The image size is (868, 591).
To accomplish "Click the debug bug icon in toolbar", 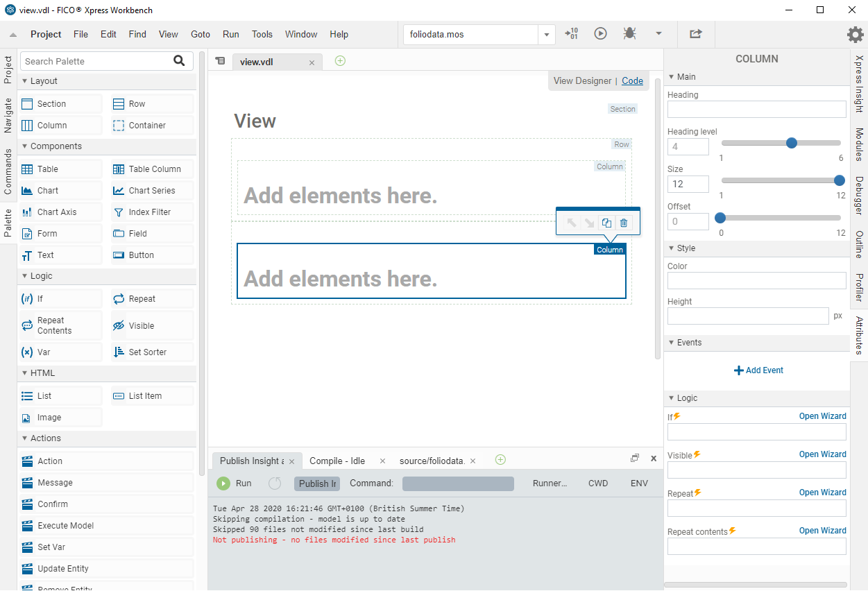I will coord(629,33).
